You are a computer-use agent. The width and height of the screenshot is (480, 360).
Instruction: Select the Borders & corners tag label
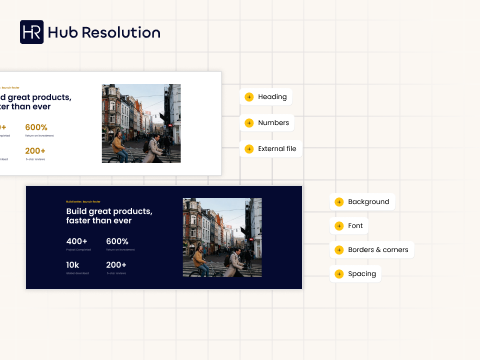(378, 250)
